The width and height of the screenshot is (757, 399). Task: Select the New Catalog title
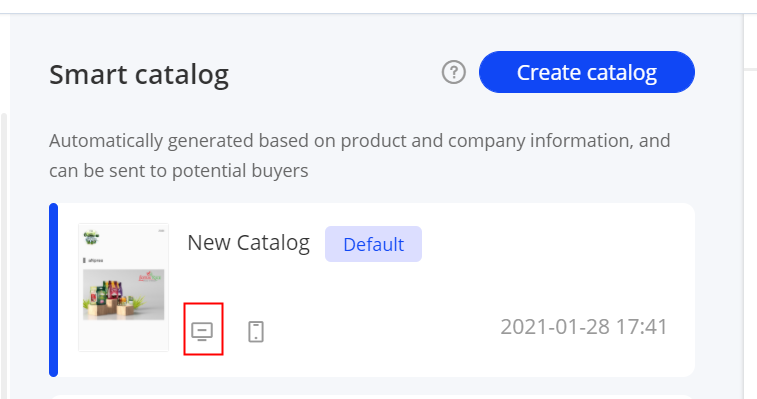pos(249,243)
